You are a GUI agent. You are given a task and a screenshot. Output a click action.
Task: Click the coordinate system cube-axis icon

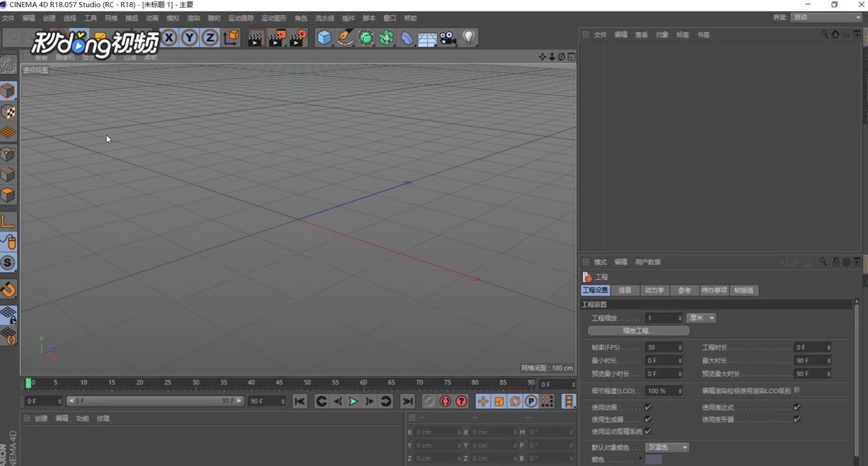click(231, 38)
